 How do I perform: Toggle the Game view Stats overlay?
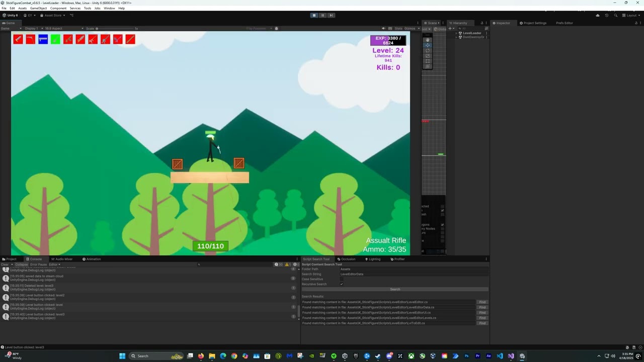coord(398,28)
